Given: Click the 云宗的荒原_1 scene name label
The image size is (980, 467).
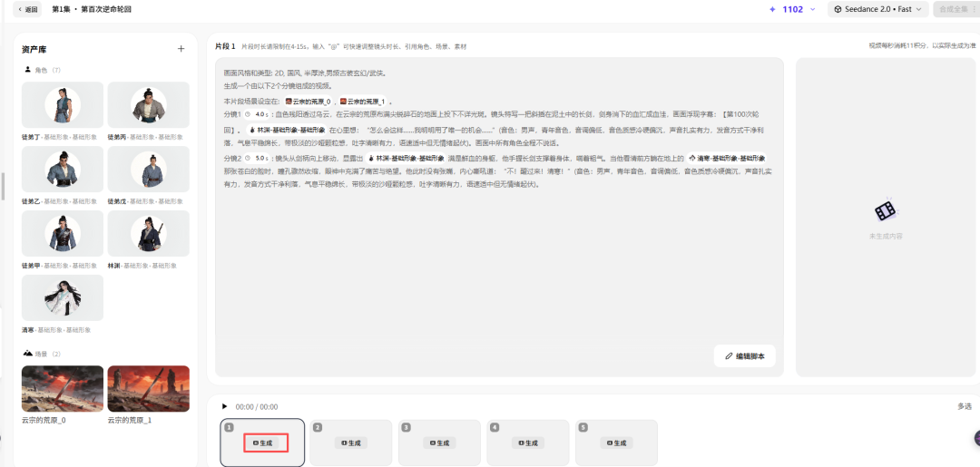Looking at the screenshot, I should 130,420.
